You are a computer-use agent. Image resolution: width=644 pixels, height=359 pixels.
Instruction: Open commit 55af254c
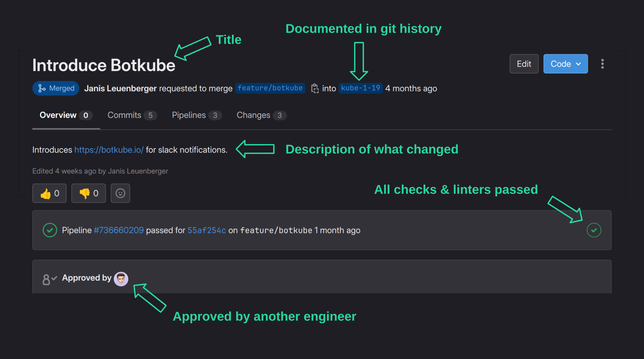(x=207, y=230)
